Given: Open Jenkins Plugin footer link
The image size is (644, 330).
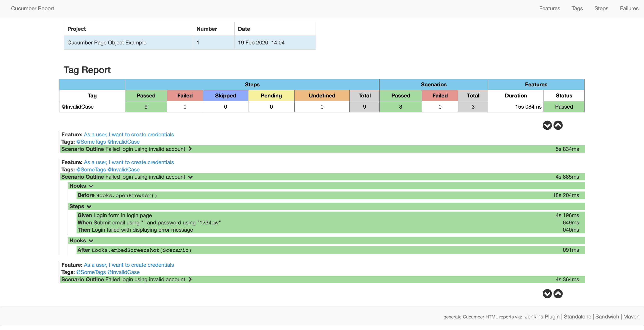Looking at the screenshot, I should pos(542,317).
